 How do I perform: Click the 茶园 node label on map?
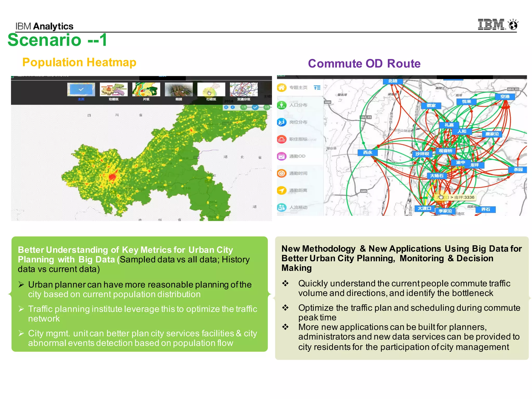[x=518, y=170]
